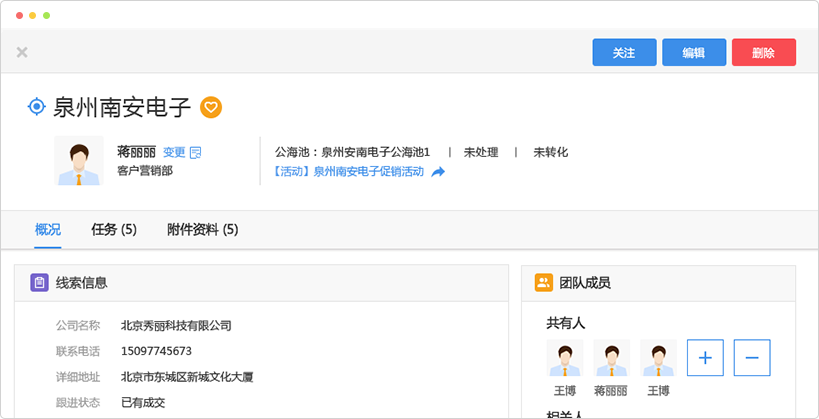Image resolution: width=819 pixels, height=419 pixels.
Task: Click the minus icon to remove co-owner
Action: (752, 358)
